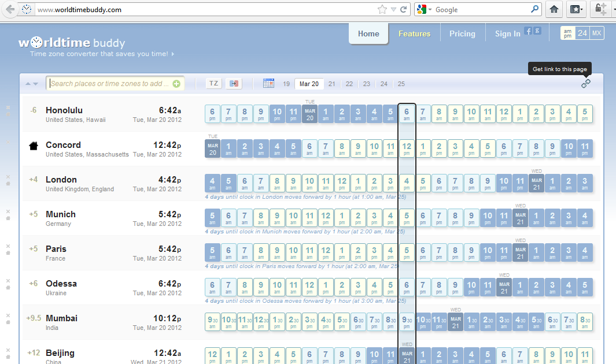Select date 19 in the date strip
616x364 pixels.
286,84
